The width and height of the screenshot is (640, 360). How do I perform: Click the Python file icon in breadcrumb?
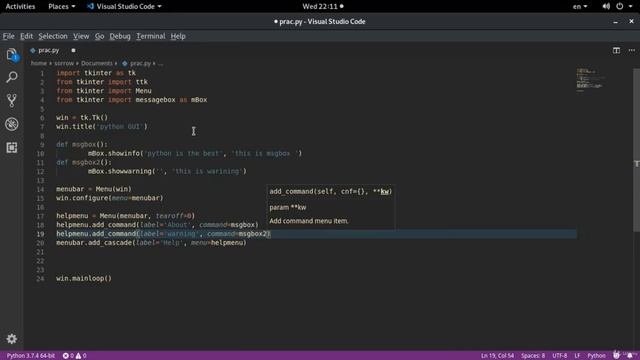[x=125, y=63]
